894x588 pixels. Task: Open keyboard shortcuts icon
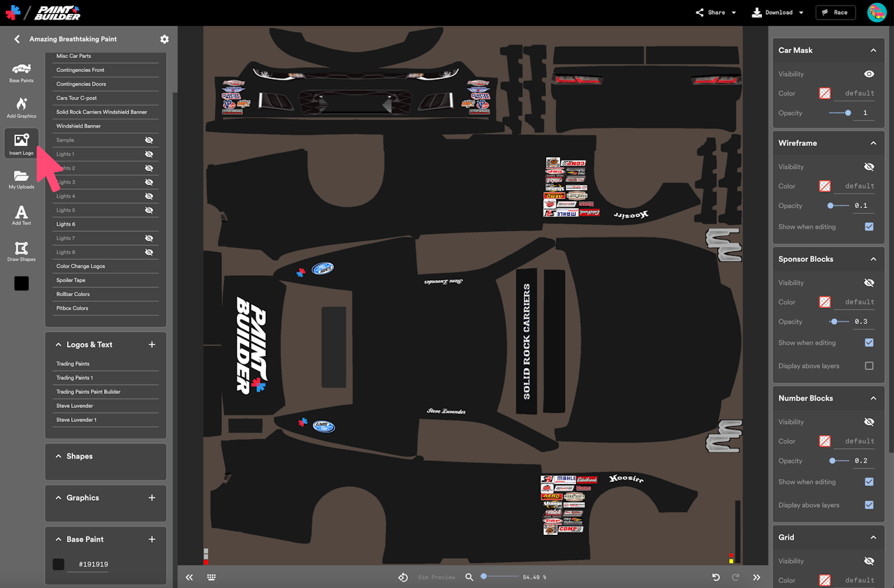click(211, 578)
